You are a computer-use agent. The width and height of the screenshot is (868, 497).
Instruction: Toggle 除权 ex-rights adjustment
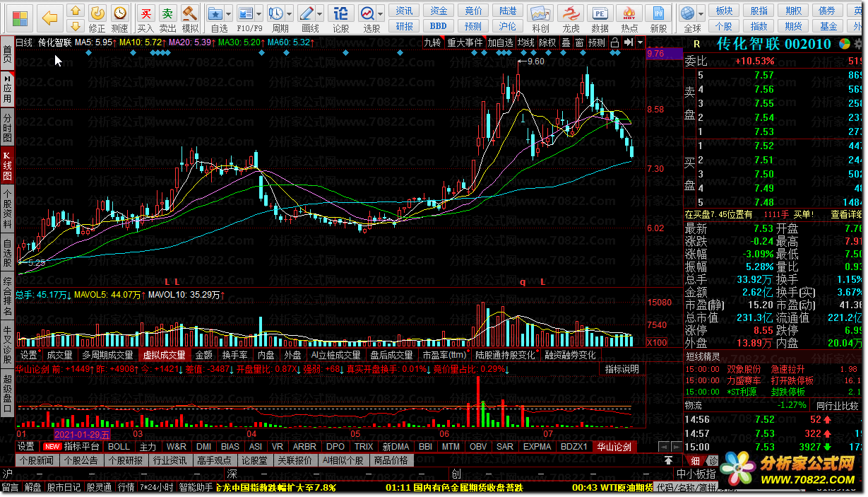click(x=547, y=42)
